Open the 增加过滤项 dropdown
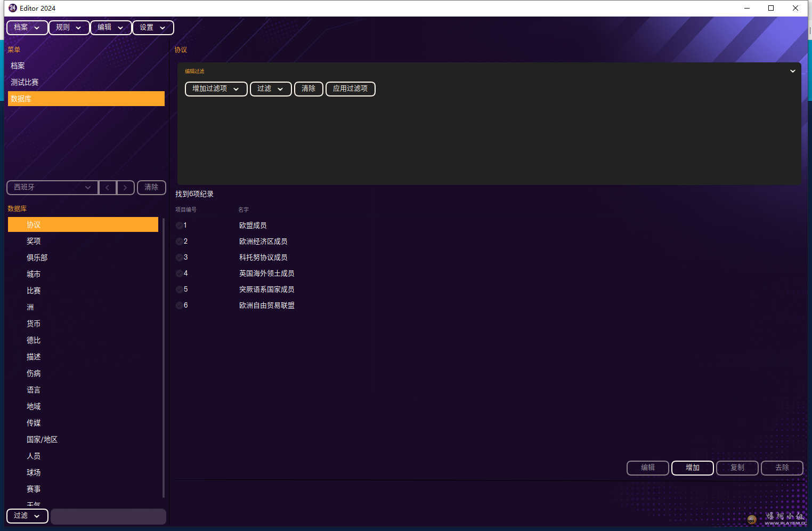This screenshot has height=531, width=812. pyautogui.click(x=216, y=89)
